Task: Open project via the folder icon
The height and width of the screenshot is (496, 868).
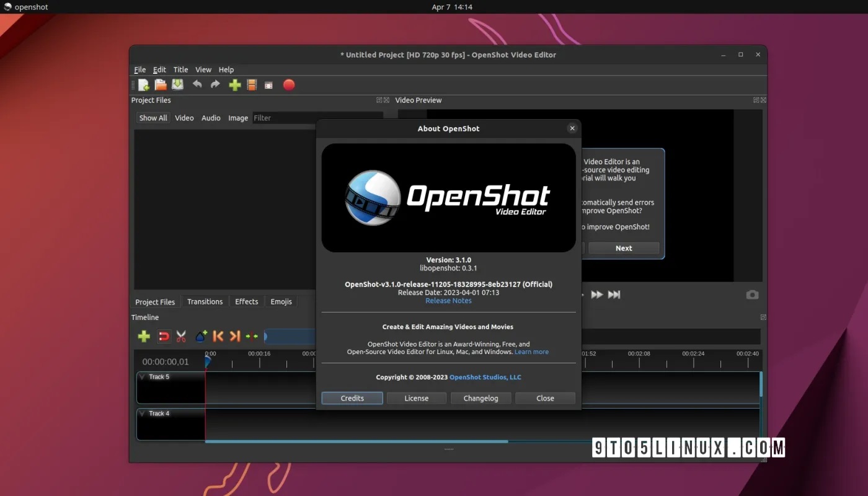Action: 161,85
